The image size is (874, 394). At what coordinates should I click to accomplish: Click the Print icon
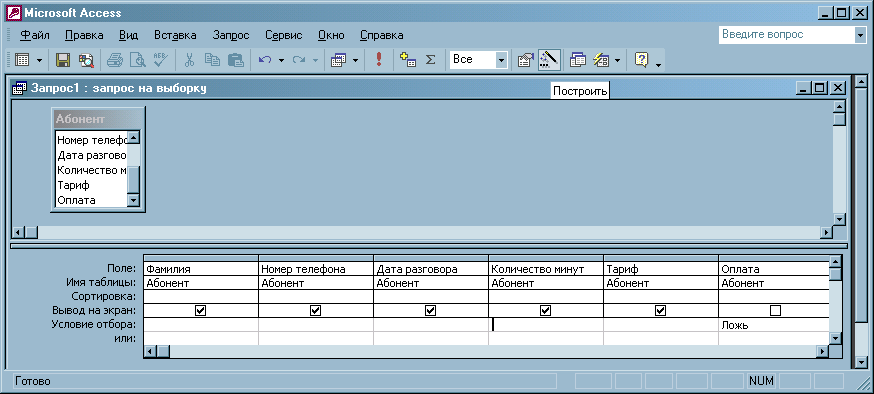click(x=115, y=60)
